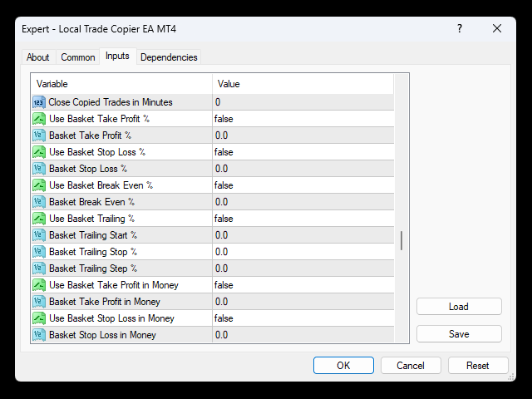This screenshot has height=399, width=532.
Task: Select the 'Close Copied Trades in Minutes' variable name
Action: (111, 102)
